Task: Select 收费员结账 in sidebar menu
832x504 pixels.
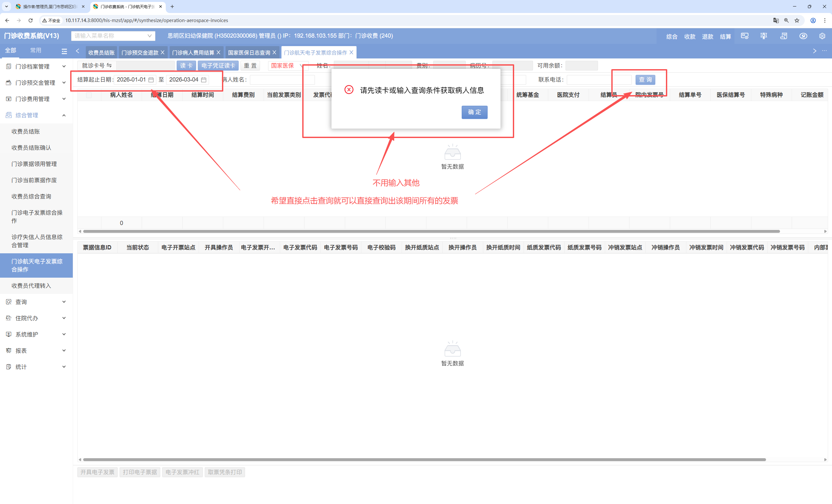Action: (26, 131)
